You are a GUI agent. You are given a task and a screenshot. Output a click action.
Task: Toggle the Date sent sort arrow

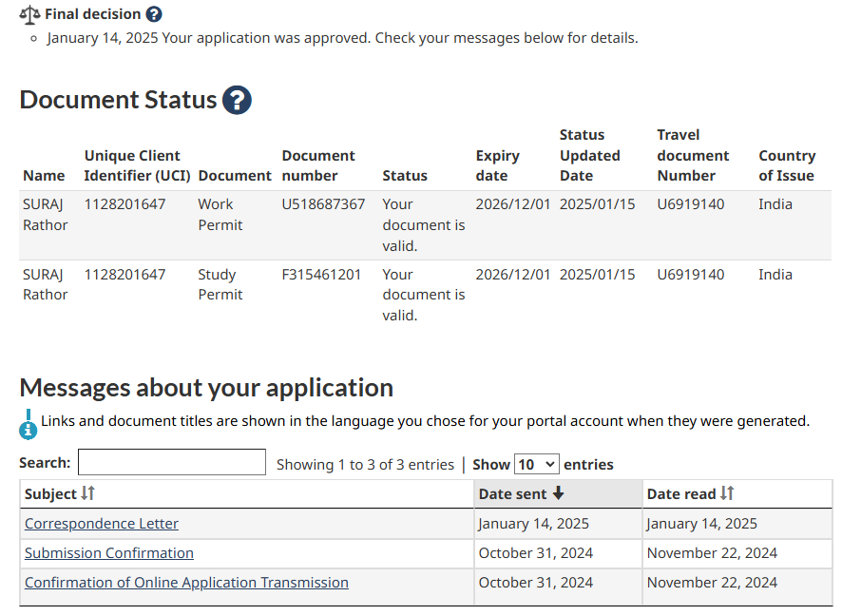(x=558, y=493)
